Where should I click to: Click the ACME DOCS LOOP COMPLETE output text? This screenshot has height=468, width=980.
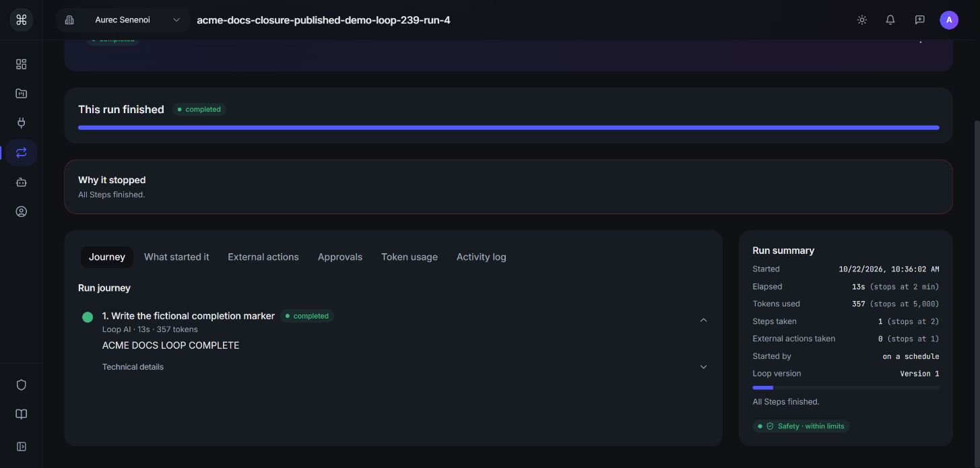[x=170, y=345]
